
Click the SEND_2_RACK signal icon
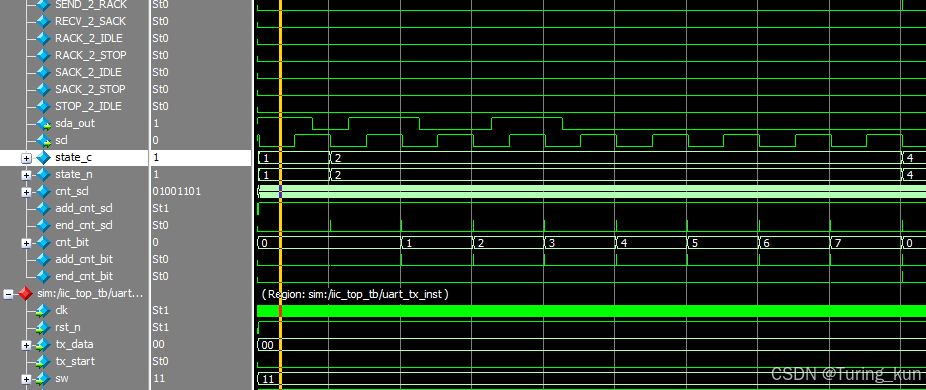[43, 5]
